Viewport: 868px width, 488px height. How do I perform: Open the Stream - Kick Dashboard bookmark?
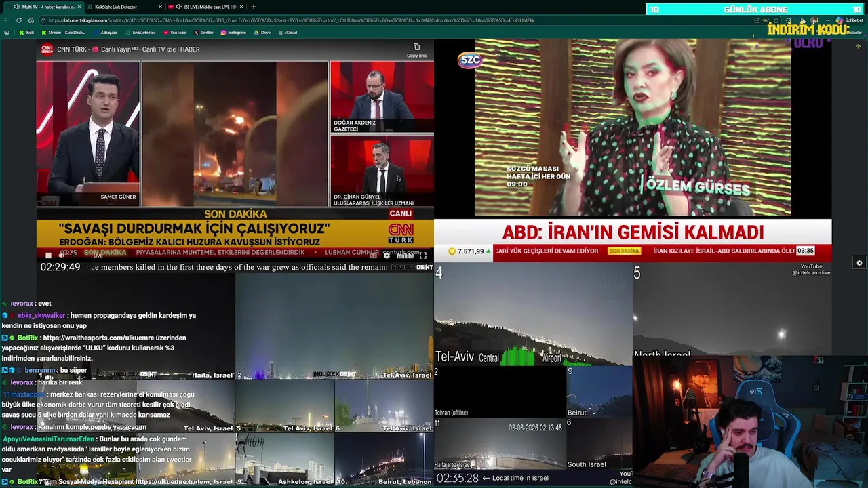tap(64, 33)
